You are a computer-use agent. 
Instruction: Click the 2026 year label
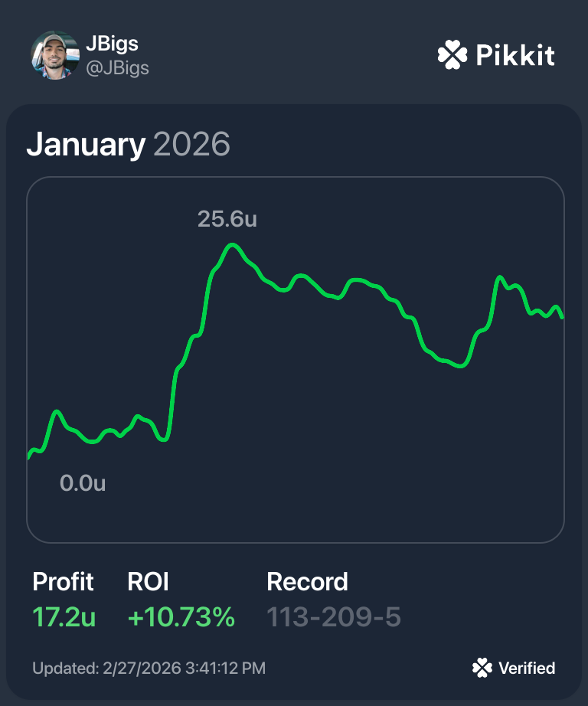click(x=191, y=144)
